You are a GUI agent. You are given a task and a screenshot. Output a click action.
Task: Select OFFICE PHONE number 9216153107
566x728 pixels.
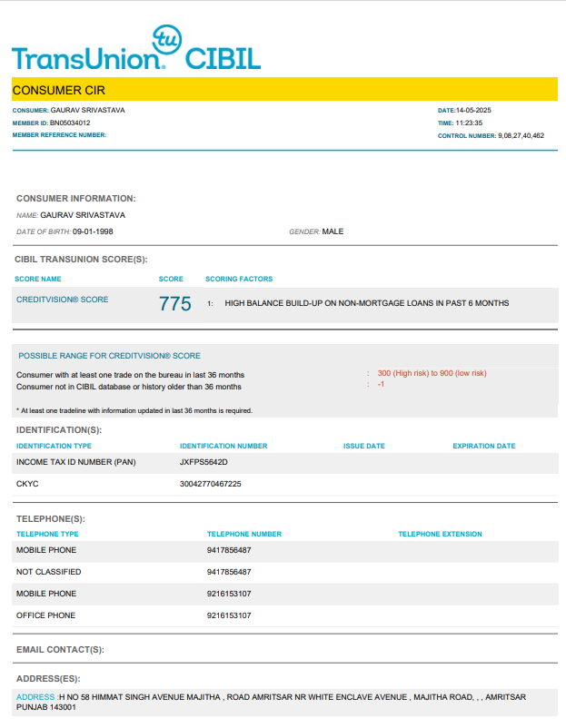coord(229,615)
